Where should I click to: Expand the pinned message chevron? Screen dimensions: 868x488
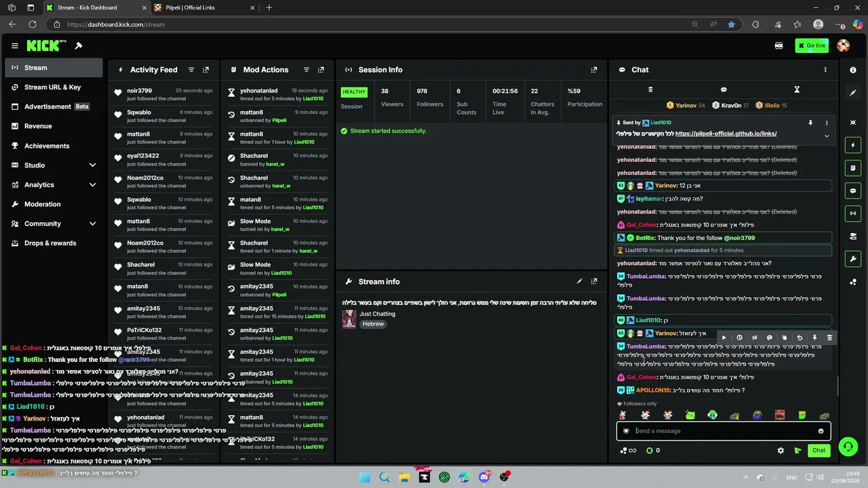point(826,136)
